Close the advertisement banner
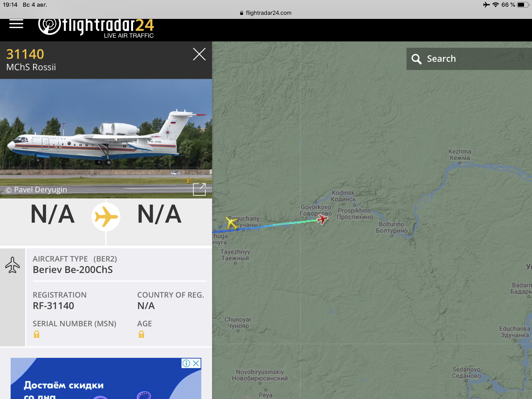 (196, 363)
